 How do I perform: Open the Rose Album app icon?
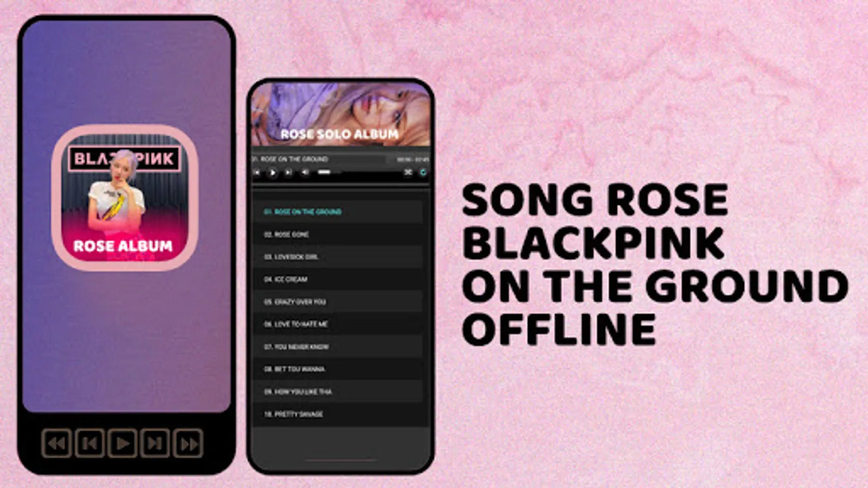point(125,198)
